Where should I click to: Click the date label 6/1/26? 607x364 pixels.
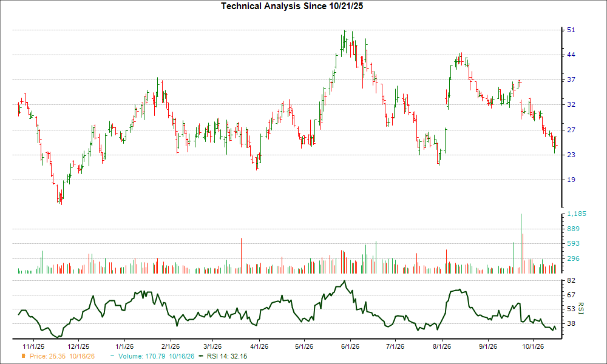click(350, 346)
